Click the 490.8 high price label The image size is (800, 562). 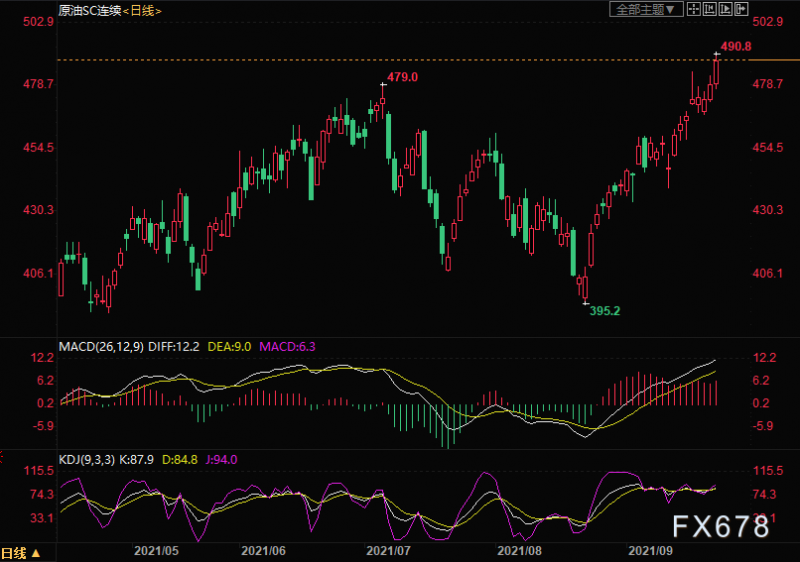pos(736,46)
